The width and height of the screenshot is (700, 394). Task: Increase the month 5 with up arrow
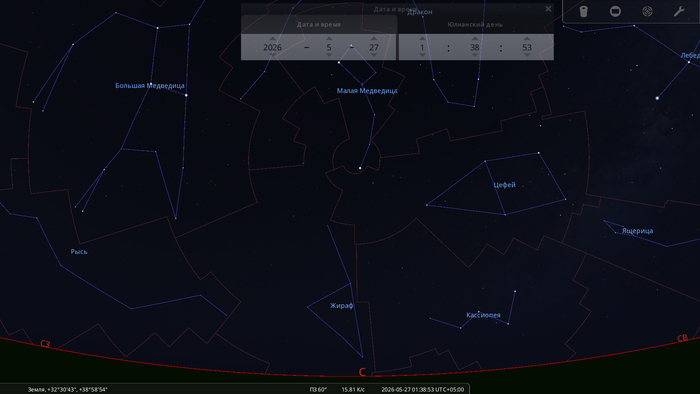329,38
